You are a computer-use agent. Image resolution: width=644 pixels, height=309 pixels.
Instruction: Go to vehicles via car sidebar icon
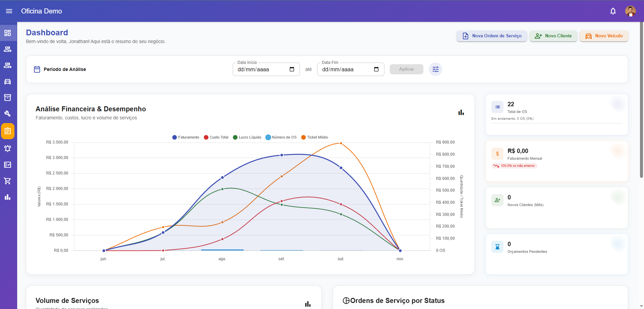coord(8,81)
